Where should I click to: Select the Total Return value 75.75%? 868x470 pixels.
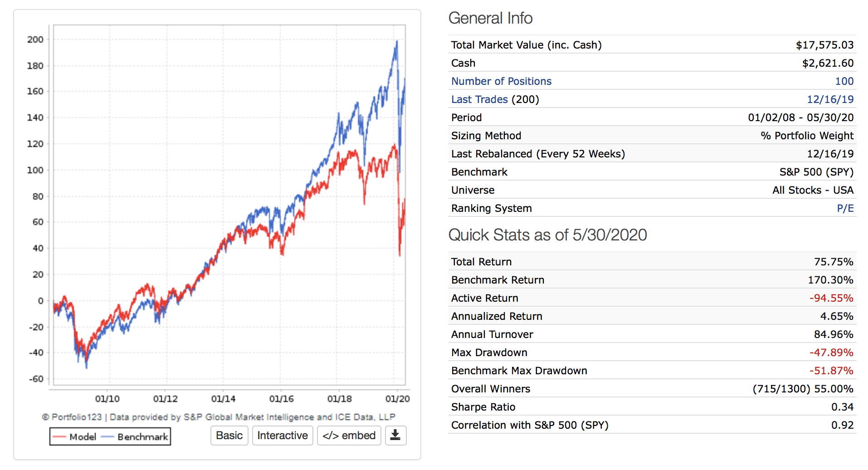(833, 262)
